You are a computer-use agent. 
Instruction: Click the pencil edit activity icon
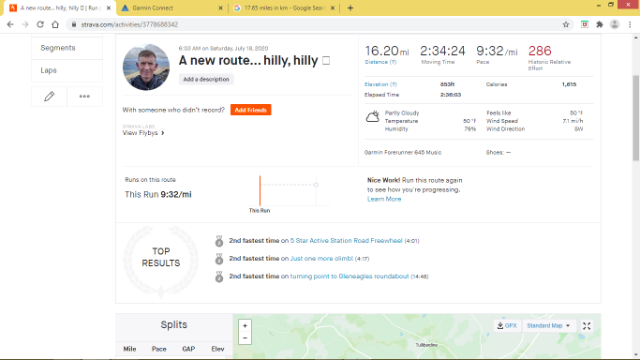(49, 96)
